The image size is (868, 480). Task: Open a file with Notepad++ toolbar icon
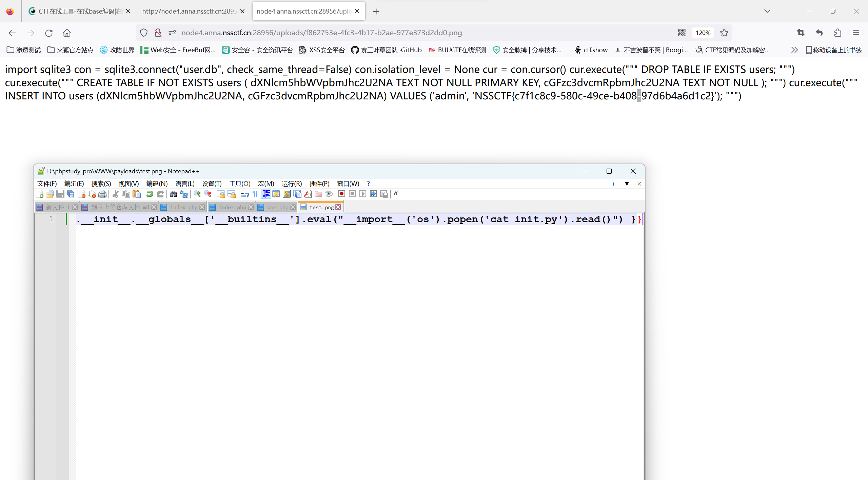click(x=50, y=194)
